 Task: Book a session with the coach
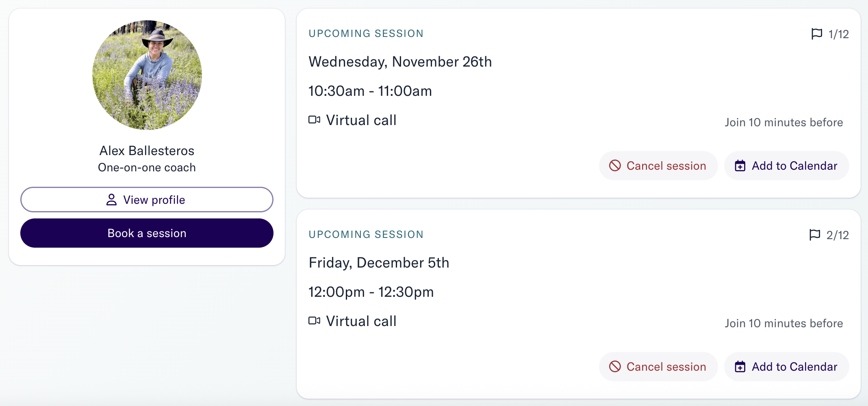pyautogui.click(x=147, y=233)
